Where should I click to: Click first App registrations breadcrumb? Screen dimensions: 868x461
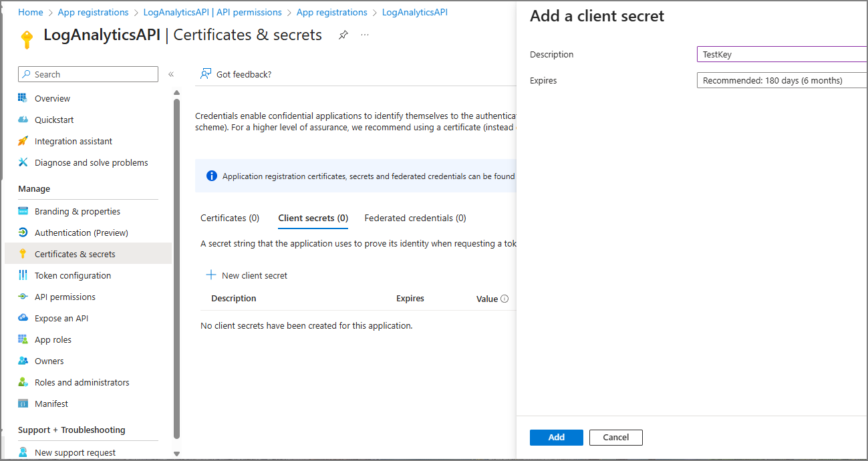93,12
